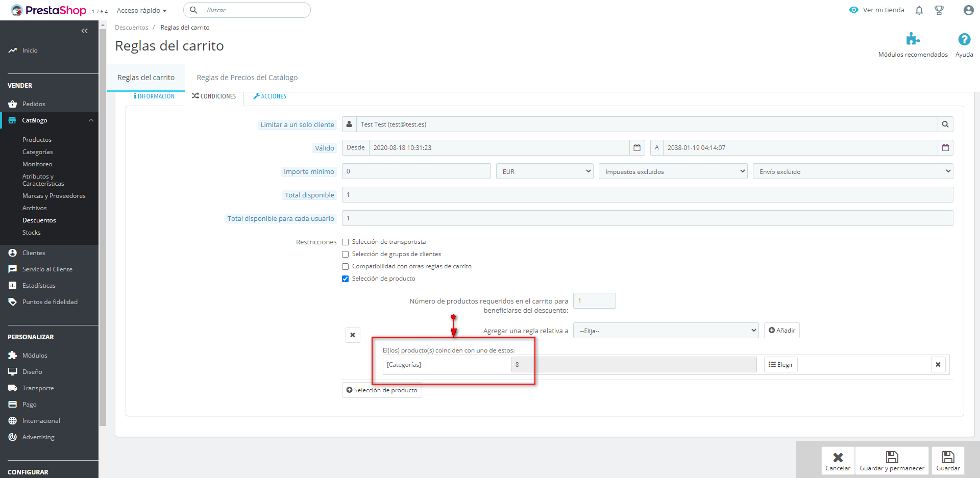This screenshot has height=478, width=980.
Task: Click the Limitar a un solo cliente field
Action: pos(647,124)
